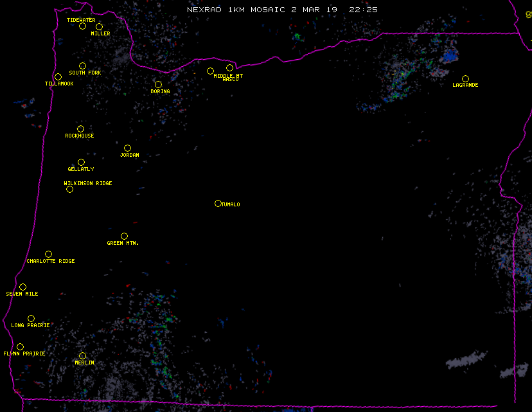This screenshot has height=412, width=532.
Task: Click the Boring station circle marker
Action: click(x=158, y=85)
